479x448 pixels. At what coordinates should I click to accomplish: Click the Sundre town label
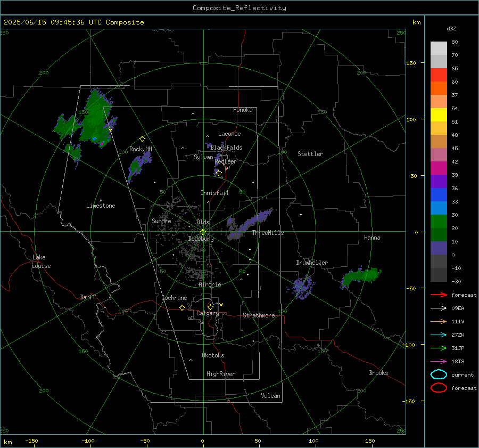coord(161,221)
